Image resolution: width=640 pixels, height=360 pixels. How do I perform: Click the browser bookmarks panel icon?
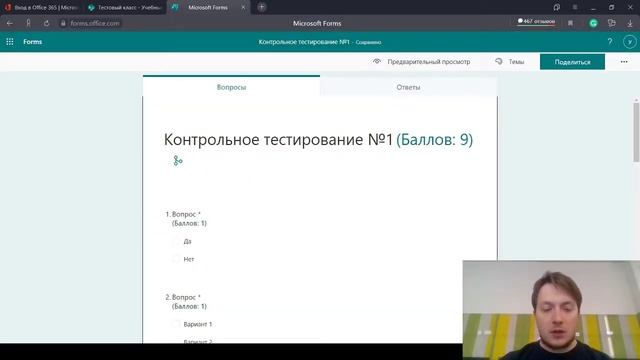coord(557,7)
